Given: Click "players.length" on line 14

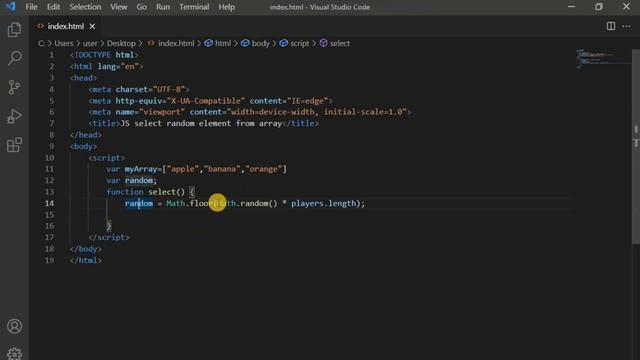Looking at the screenshot, I should [x=323, y=203].
